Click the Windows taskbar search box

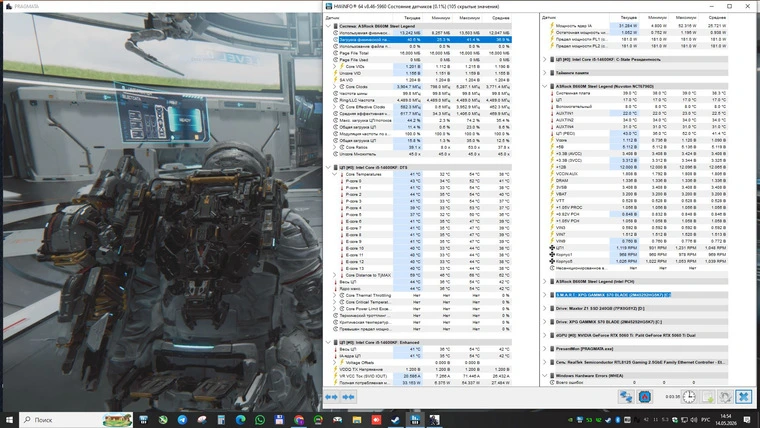tap(77, 420)
